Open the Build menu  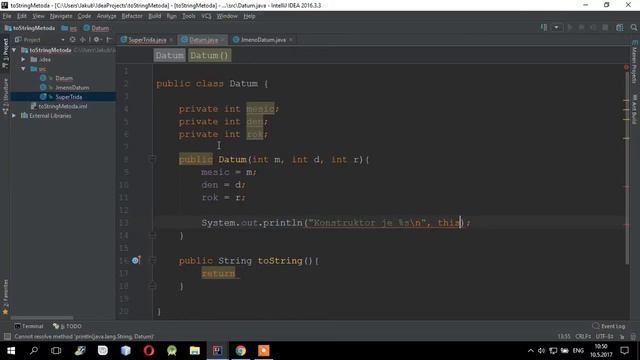point(154,16)
